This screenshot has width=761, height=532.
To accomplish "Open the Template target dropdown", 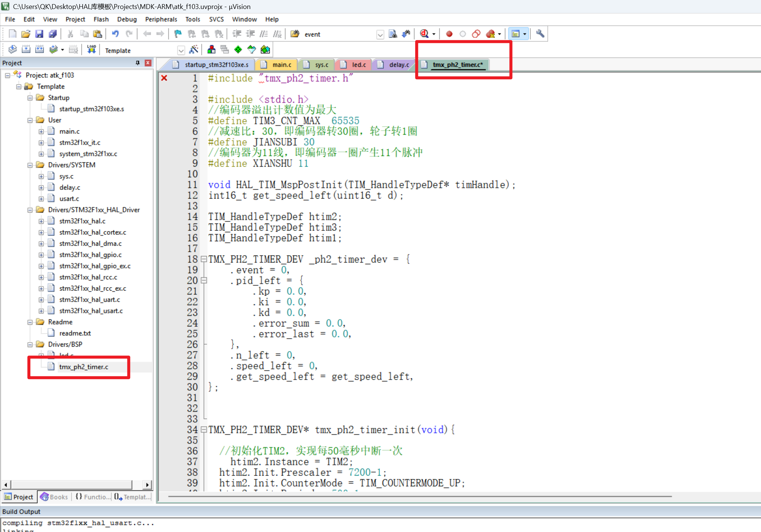I will [181, 50].
